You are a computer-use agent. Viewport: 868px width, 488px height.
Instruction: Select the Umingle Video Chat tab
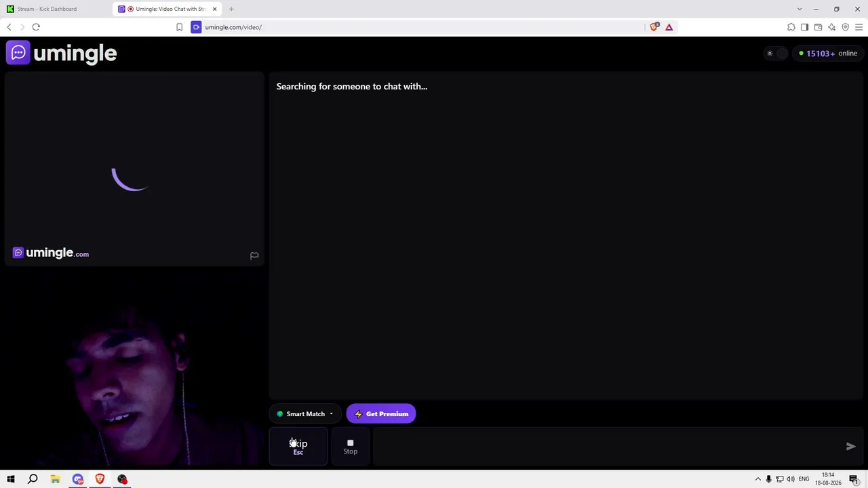coord(167,9)
